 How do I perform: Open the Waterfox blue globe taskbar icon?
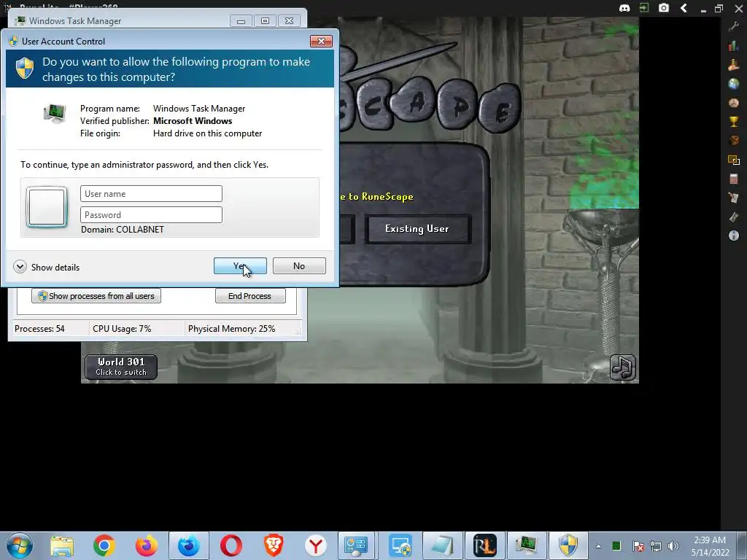(189, 545)
